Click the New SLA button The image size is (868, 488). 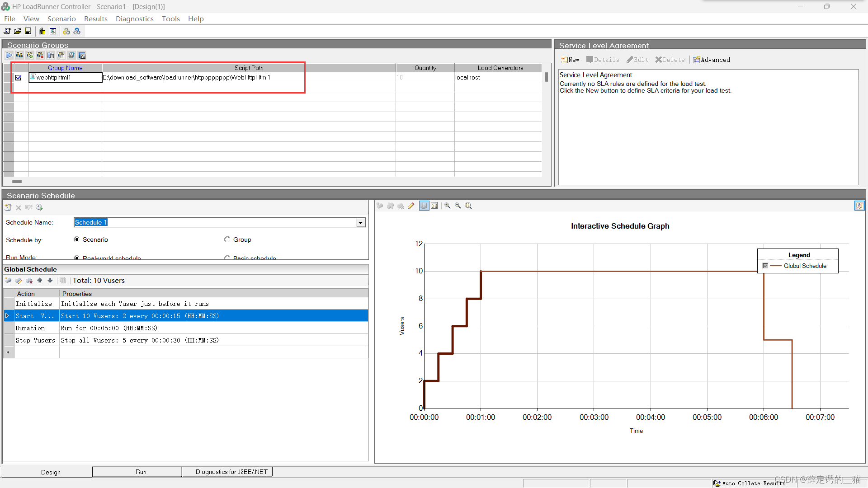click(x=570, y=60)
